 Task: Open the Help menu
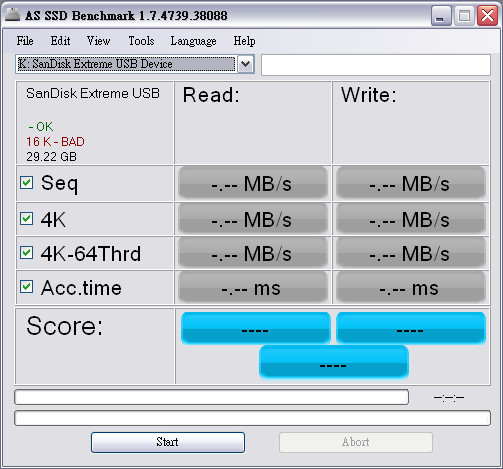(x=244, y=41)
